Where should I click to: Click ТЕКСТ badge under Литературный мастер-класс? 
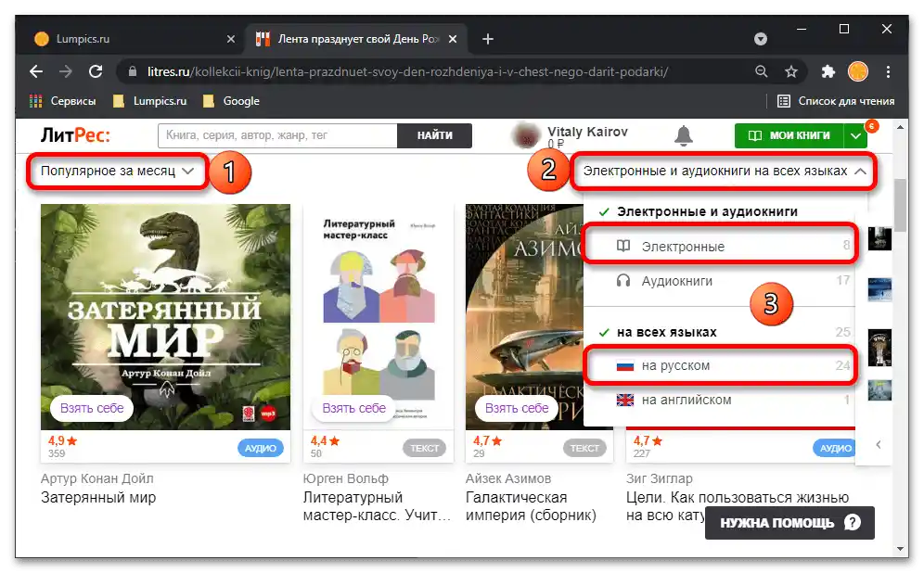[424, 448]
